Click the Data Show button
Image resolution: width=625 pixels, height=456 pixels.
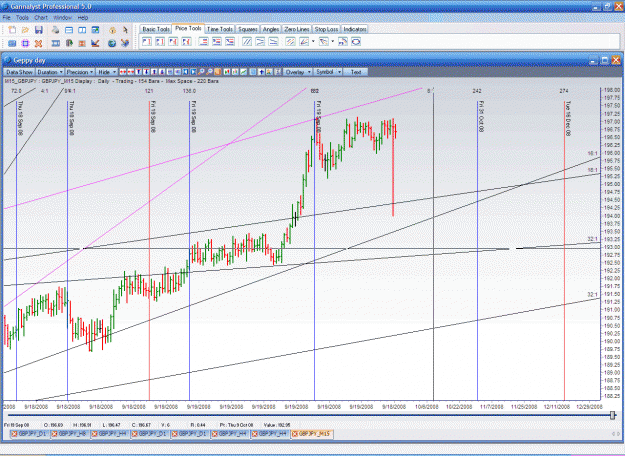point(19,72)
